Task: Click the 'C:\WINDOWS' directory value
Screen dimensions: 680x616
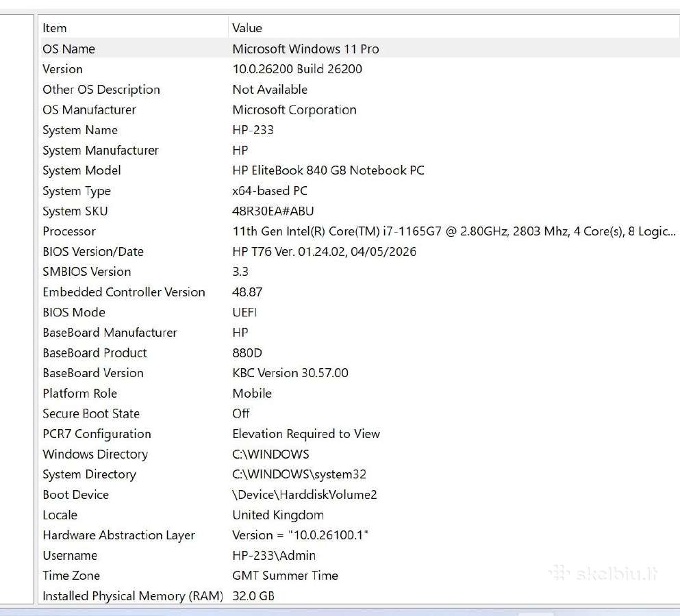Action: click(x=270, y=454)
